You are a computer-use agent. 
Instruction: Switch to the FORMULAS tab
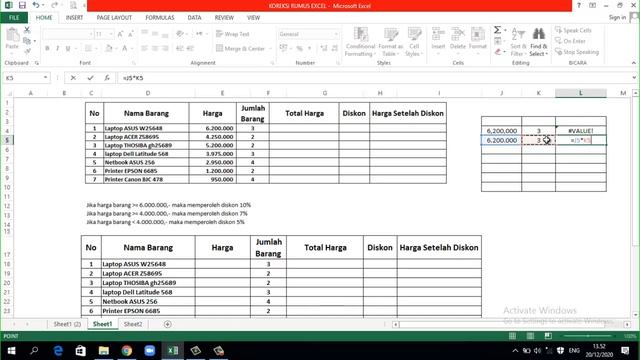tap(160, 18)
